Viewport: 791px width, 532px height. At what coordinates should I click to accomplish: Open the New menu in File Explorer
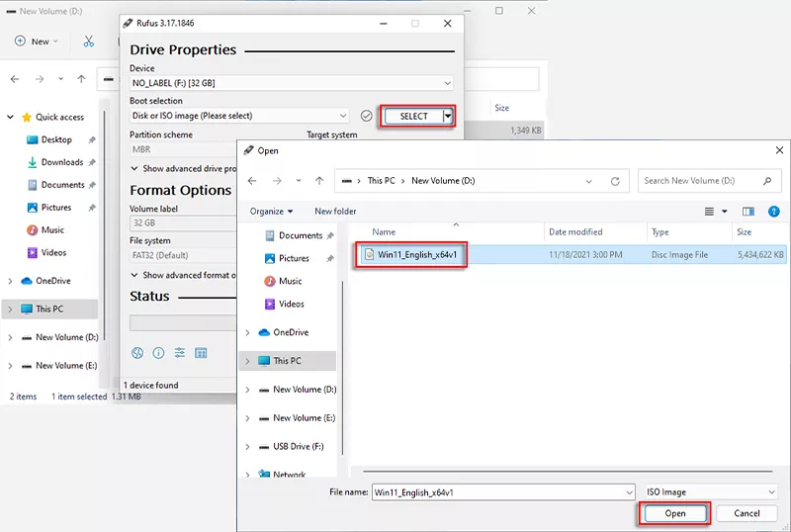(x=37, y=42)
